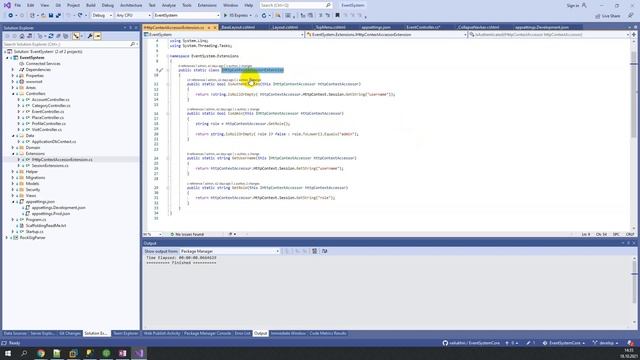
Task: Switch to Package Manager Console tab
Action: 207,333
